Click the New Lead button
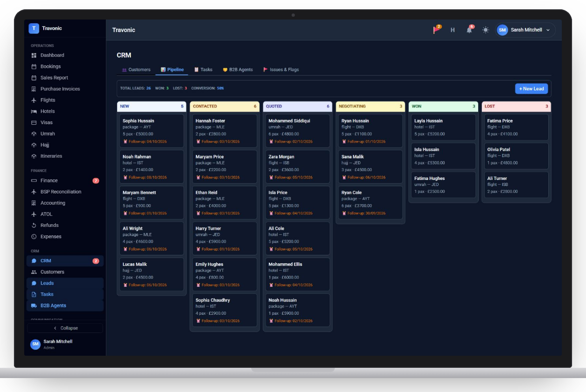 click(532, 89)
